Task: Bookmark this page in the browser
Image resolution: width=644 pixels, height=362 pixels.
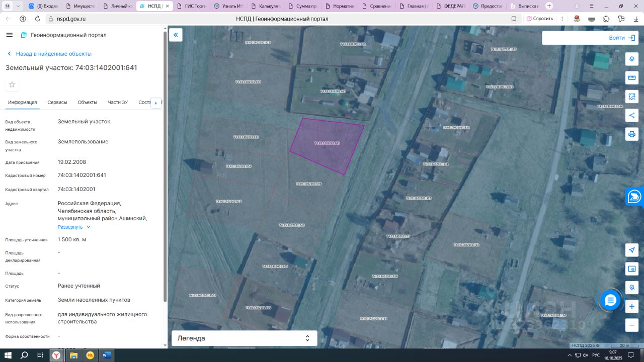Action: pos(514,19)
